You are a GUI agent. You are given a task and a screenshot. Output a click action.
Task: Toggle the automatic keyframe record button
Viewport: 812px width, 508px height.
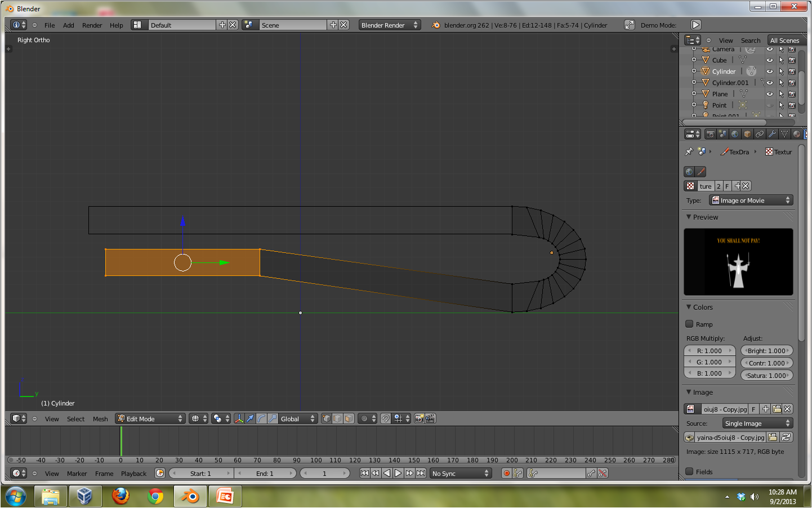pos(507,473)
